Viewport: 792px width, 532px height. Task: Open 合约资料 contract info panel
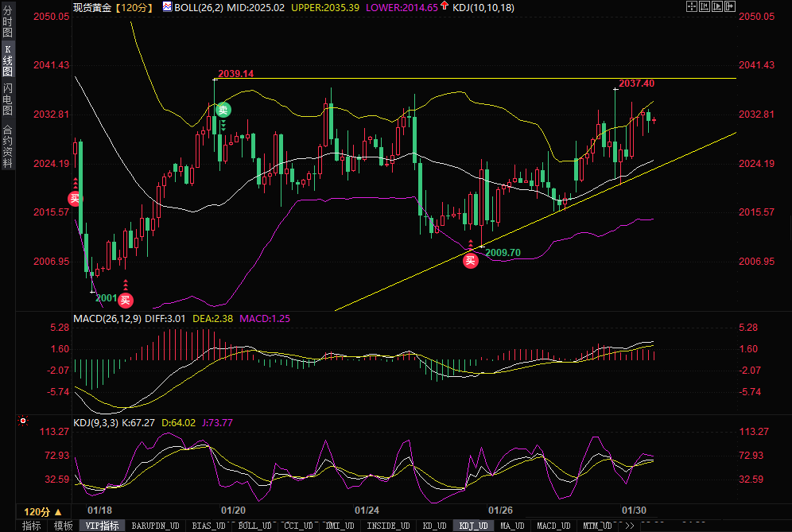8,146
